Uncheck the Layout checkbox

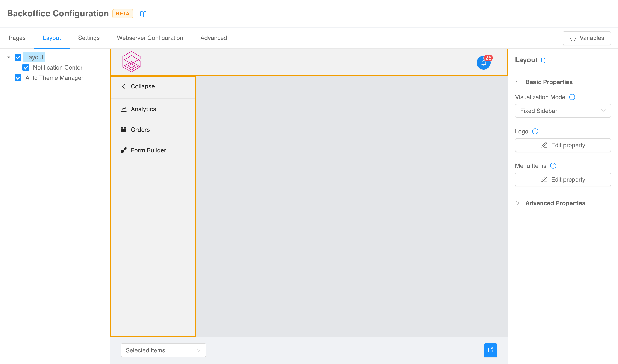(x=18, y=57)
